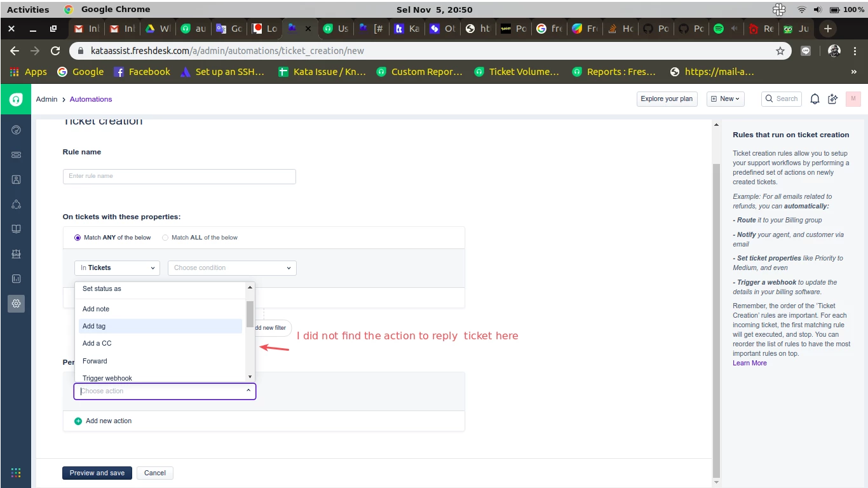Open the notifications bell icon
This screenshot has height=488, width=868.
(815, 98)
